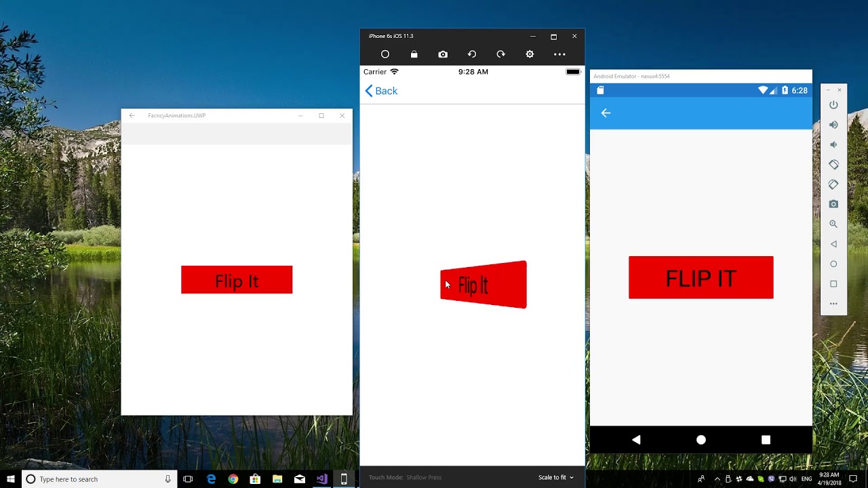The image size is (868, 488).
Task: Open iPhone simulator settings gear
Action: click(x=530, y=54)
